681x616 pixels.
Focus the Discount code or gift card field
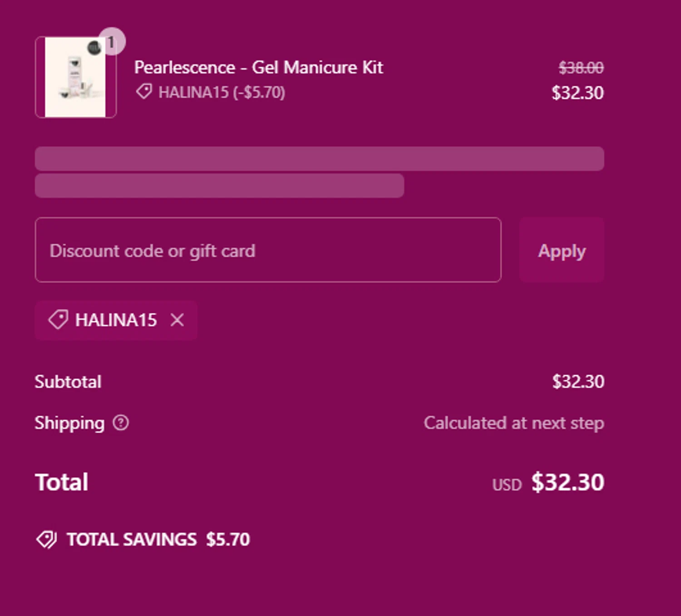click(268, 250)
